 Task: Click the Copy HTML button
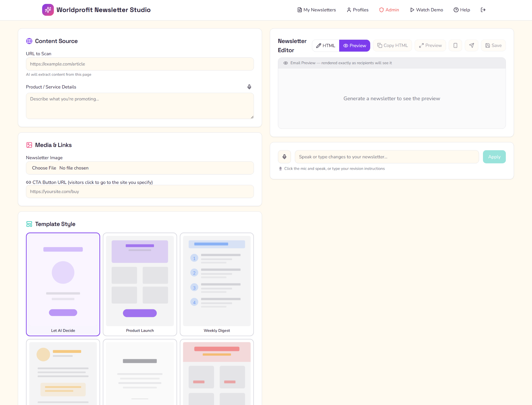[393, 45]
